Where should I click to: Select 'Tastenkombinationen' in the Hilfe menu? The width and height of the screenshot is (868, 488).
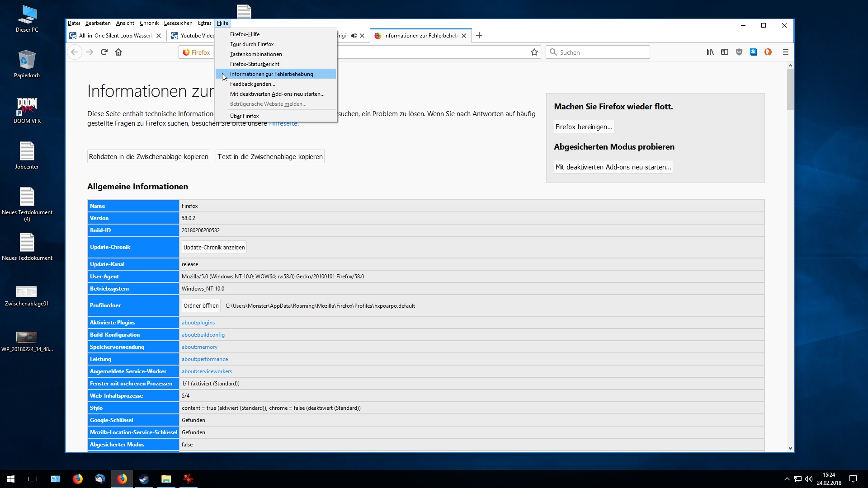point(255,54)
